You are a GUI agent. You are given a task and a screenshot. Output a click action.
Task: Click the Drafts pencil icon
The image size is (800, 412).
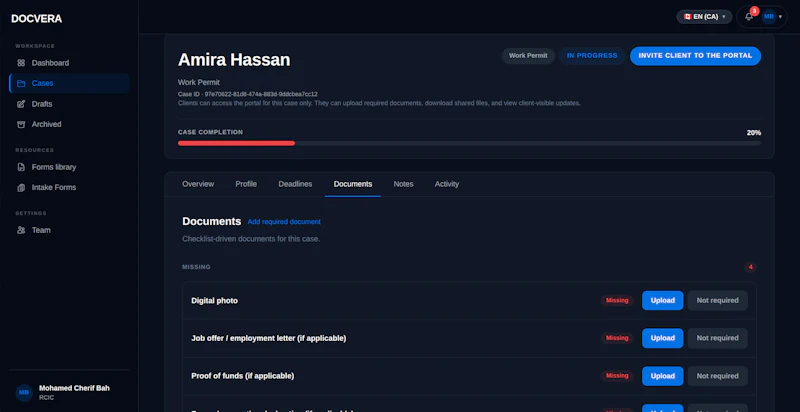(x=21, y=104)
